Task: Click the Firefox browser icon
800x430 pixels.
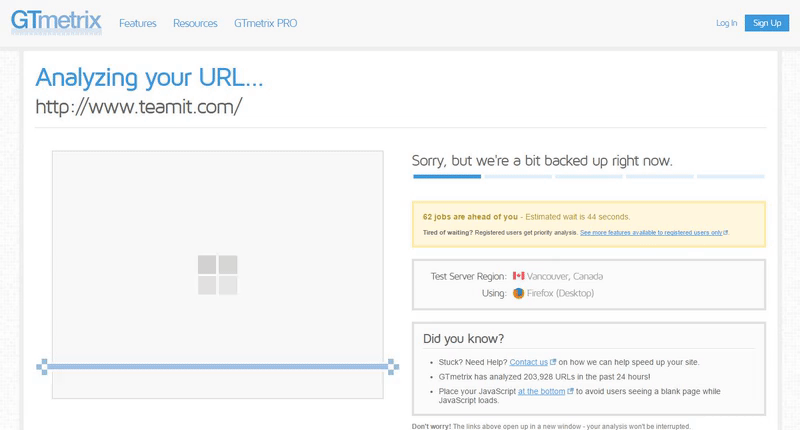Action: [x=518, y=293]
